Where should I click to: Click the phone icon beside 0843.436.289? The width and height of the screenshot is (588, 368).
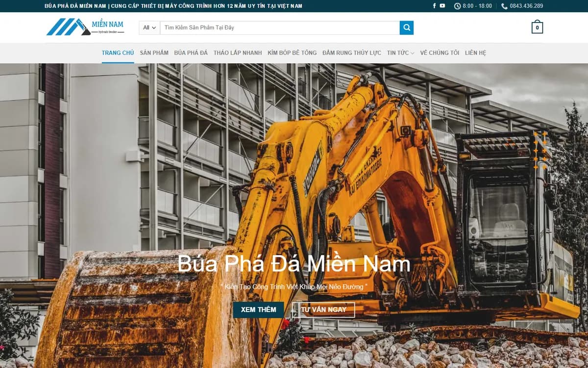coord(504,6)
